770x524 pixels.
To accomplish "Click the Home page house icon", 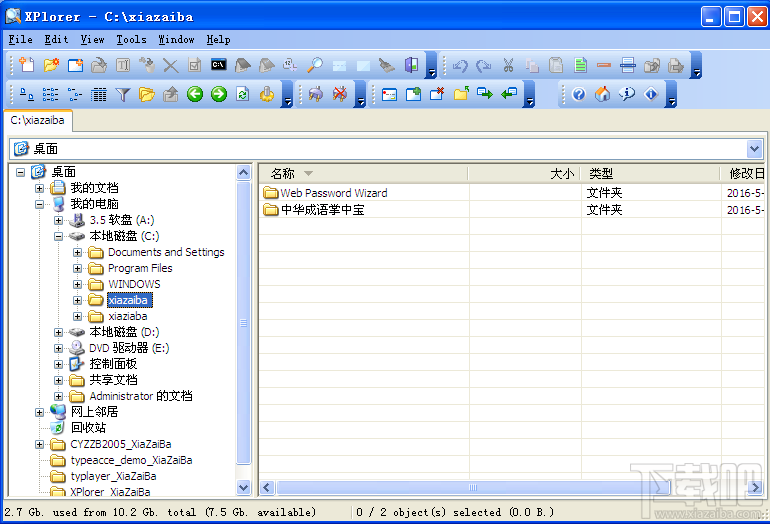I will [x=603, y=94].
